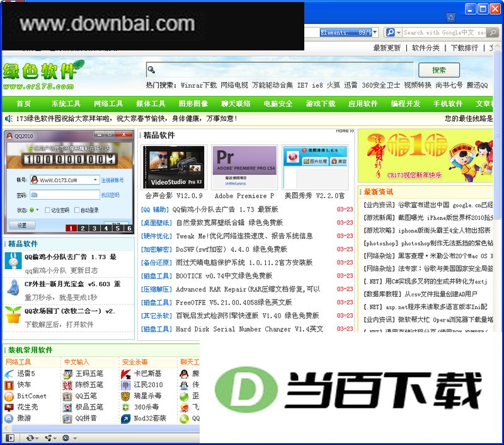Viewport: 504px width, 445px height.
Task: Open the address bar Elements dropdown arrow
Action: (x=375, y=32)
